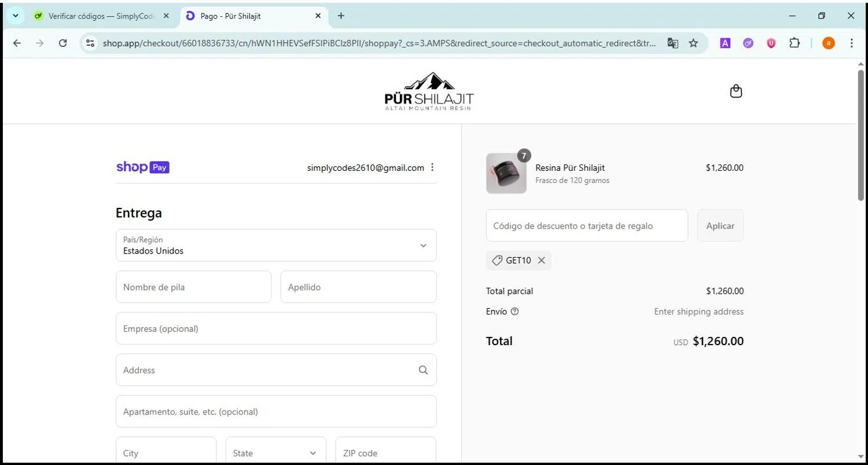
Task: Open the red shield extension
Action: pos(771,43)
